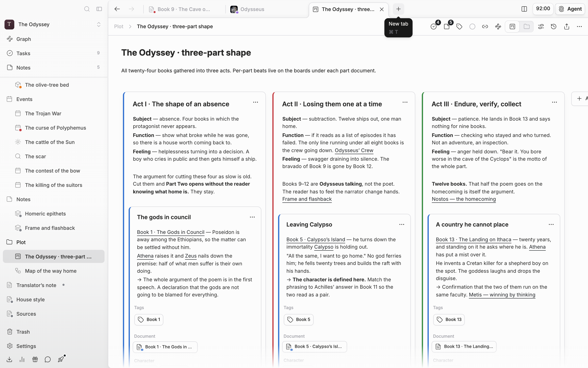
Task: Switch to folder view mode
Action: [x=527, y=27]
